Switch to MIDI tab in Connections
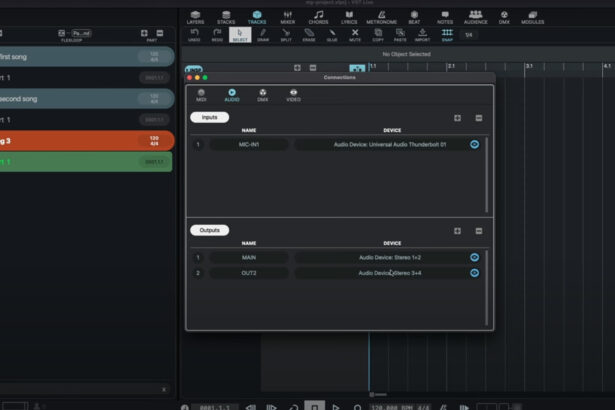The width and height of the screenshot is (615, 410). tap(201, 95)
